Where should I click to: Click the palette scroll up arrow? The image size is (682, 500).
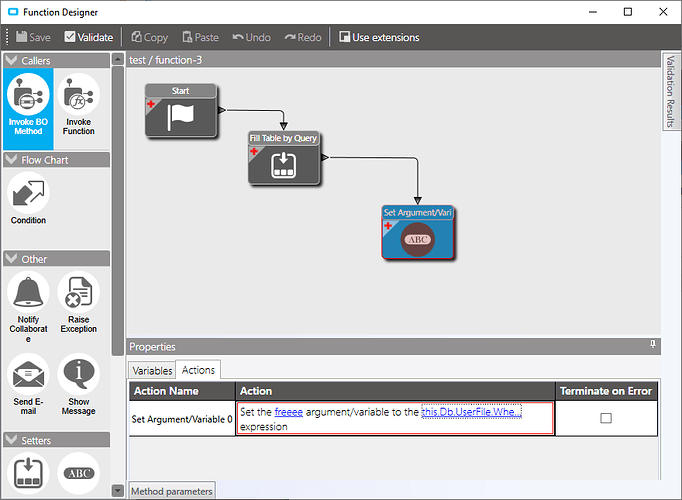(118, 59)
